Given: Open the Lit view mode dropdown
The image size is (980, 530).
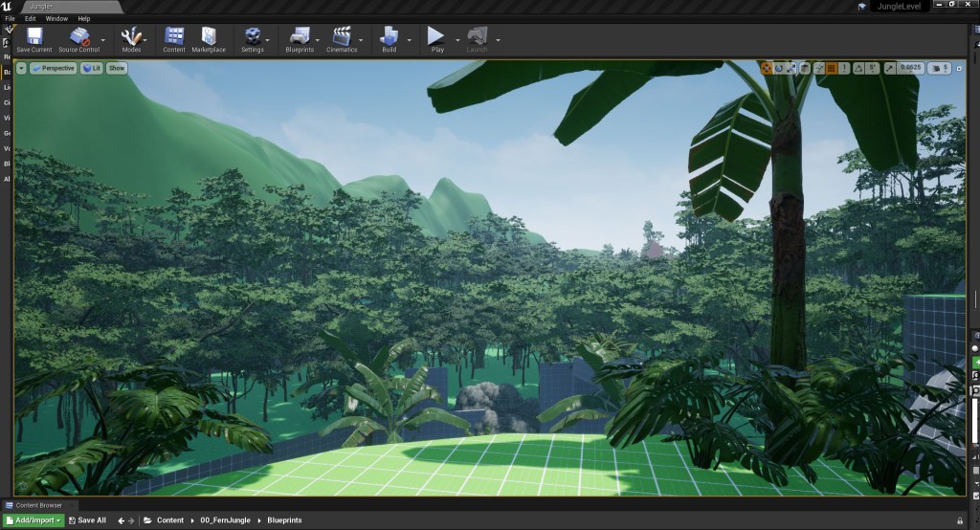Looking at the screenshot, I should (x=92, y=68).
